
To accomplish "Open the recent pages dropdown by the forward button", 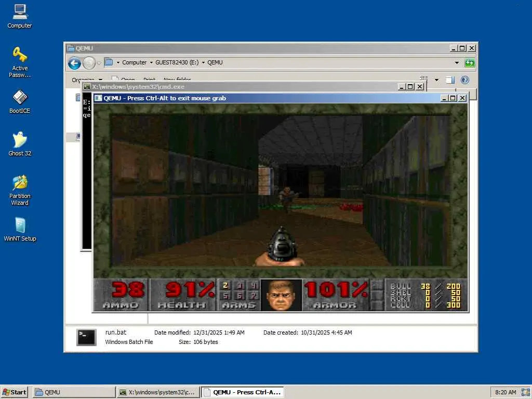I will pos(99,63).
